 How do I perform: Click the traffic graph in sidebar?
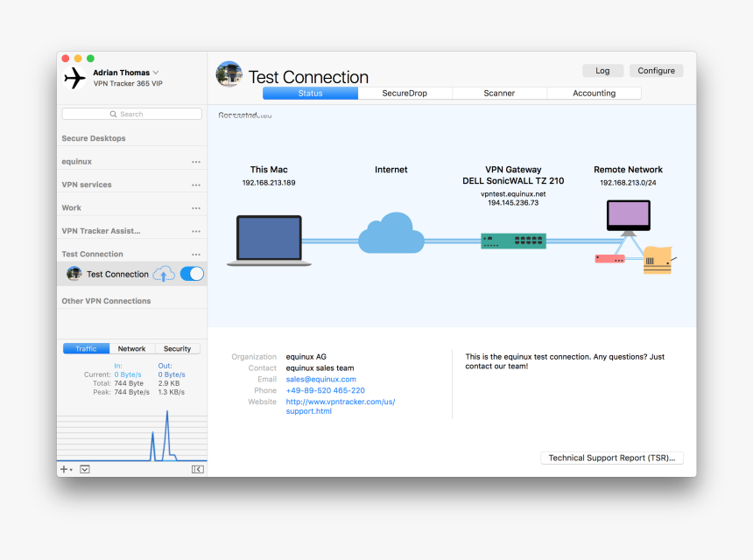[x=131, y=434]
